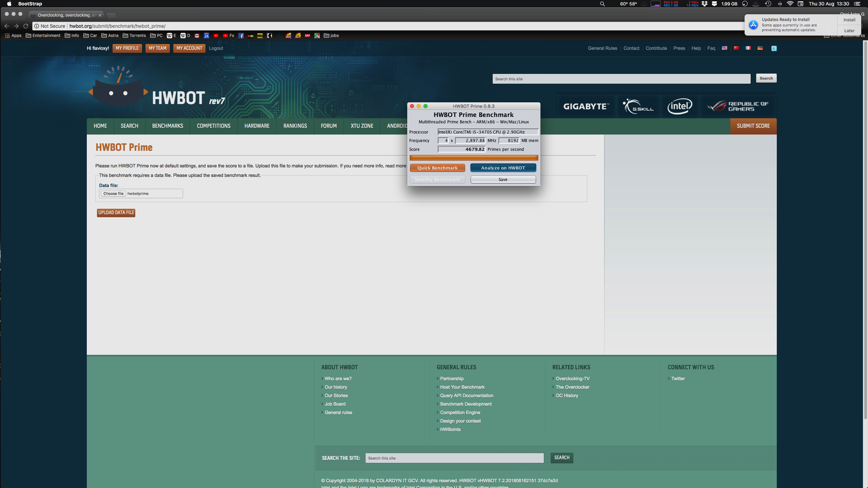Open the Wi-Fi menu bar icon
The image size is (868, 488).
pos(790,4)
